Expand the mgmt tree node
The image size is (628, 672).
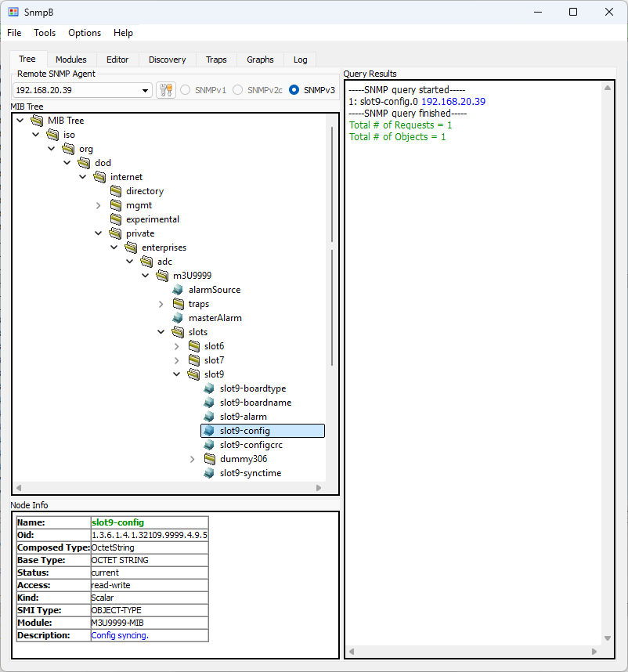(x=99, y=205)
